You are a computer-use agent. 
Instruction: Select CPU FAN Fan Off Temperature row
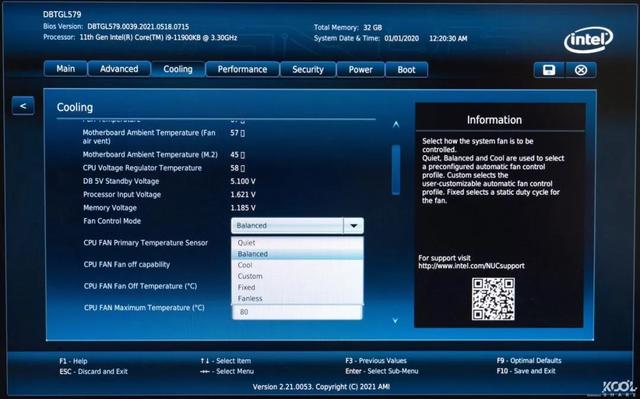[140, 286]
